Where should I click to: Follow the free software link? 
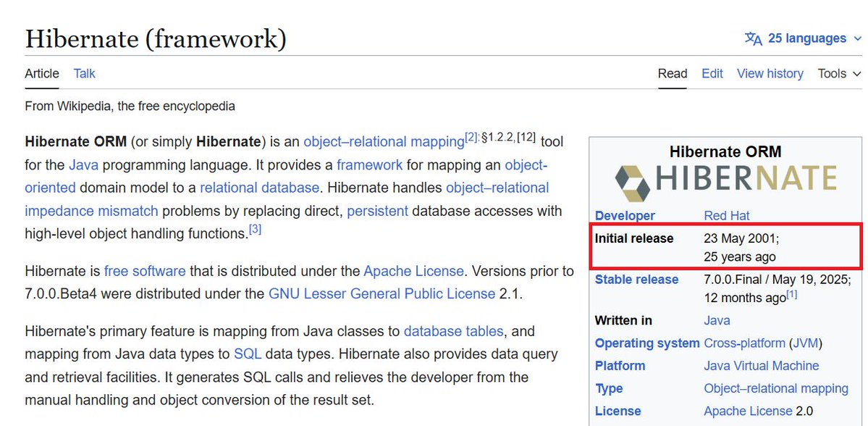pos(145,272)
